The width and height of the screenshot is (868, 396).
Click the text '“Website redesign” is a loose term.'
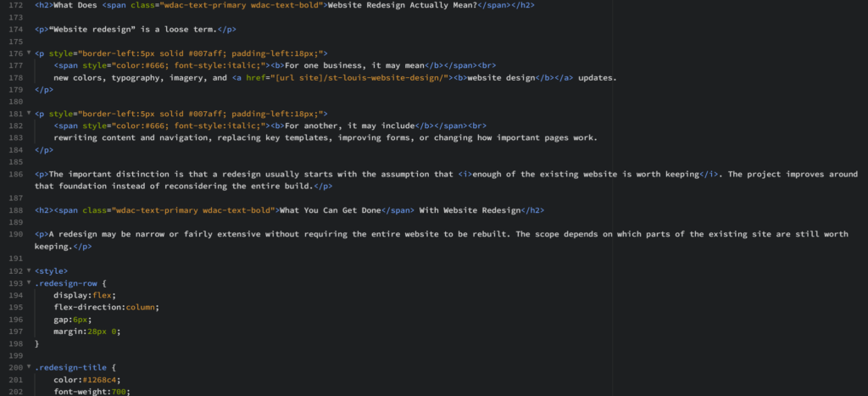coord(133,30)
